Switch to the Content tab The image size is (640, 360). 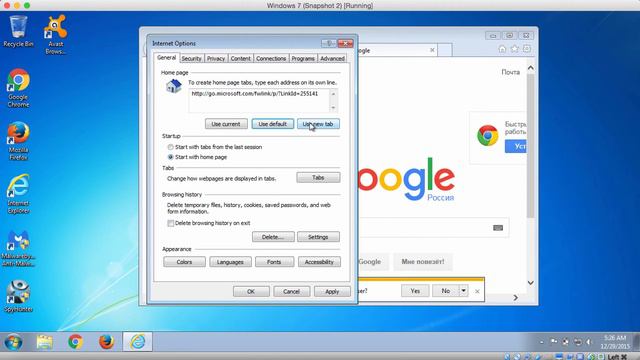240,58
